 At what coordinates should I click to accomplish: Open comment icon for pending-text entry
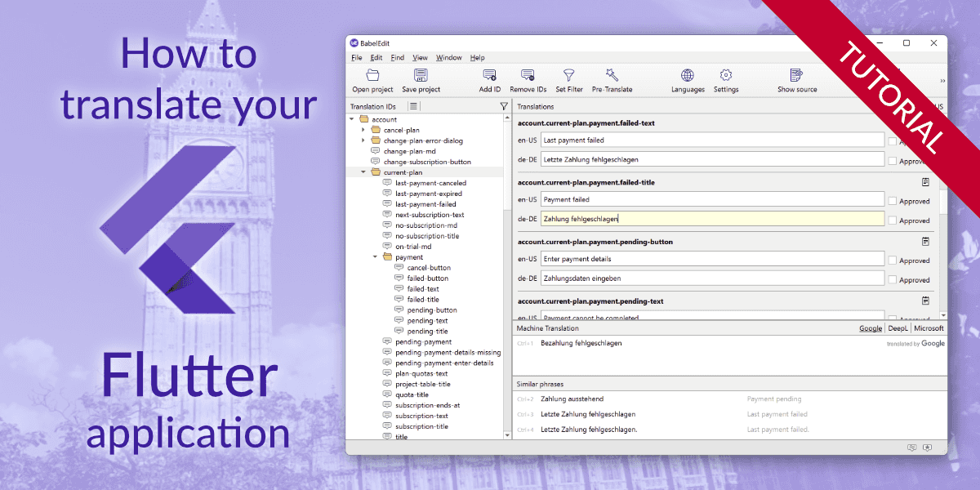pos(925,301)
